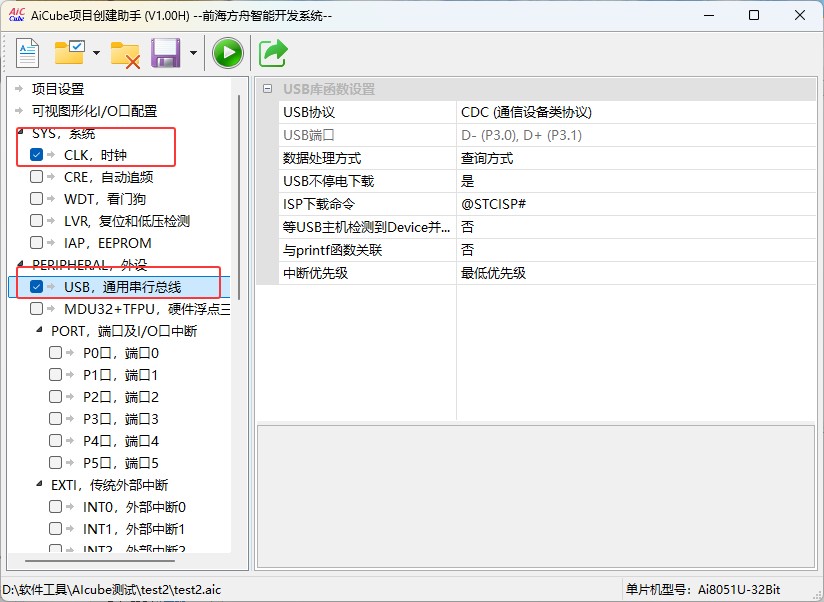Enable the CRE auto-tracking checkbox
The width and height of the screenshot is (824, 602).
[x=36, y=177]
